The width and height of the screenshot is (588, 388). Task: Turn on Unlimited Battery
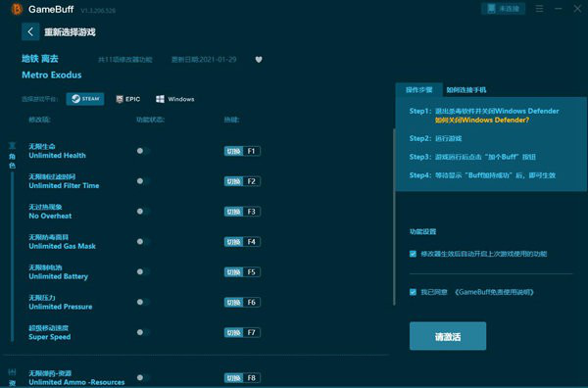point(143,271)
